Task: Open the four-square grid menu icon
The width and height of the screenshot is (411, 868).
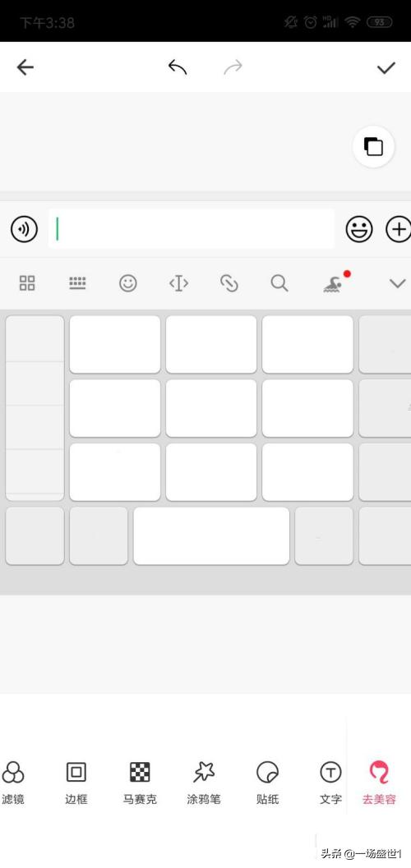Action: (27, 283)
